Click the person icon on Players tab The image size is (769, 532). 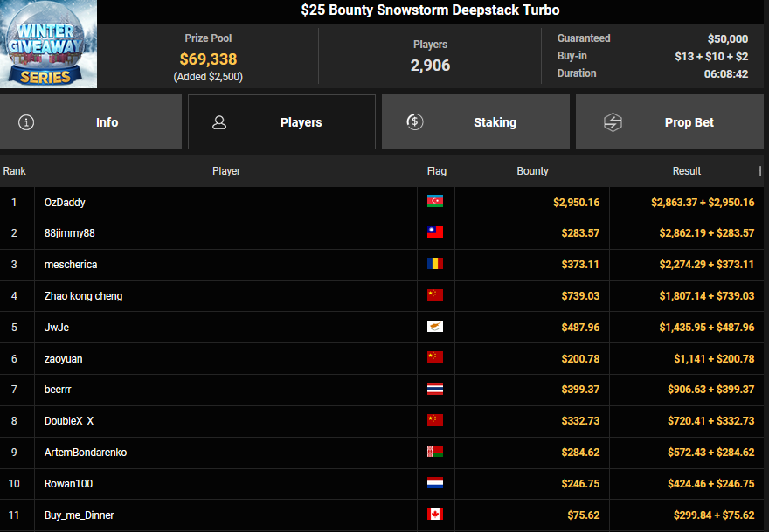220,122
